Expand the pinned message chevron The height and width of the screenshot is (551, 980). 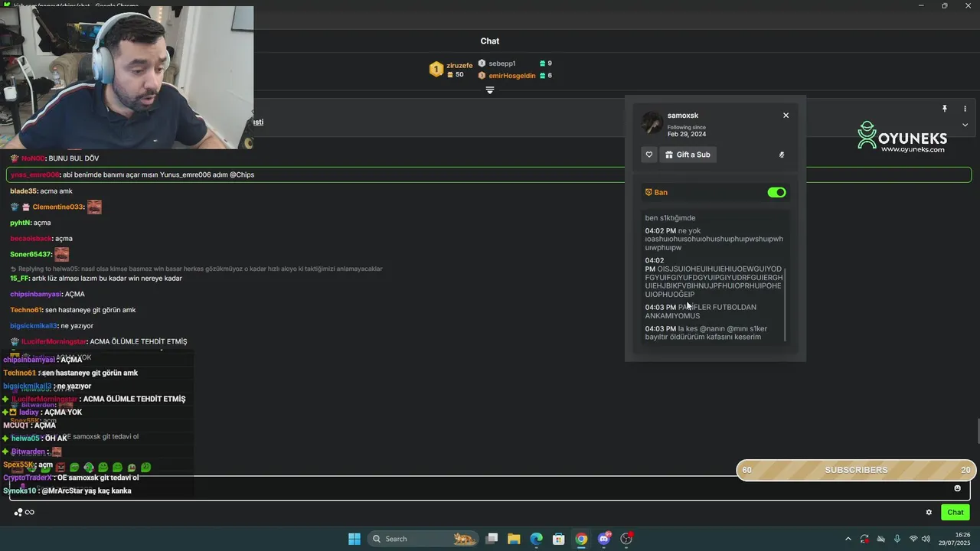(x=965, y=125)
